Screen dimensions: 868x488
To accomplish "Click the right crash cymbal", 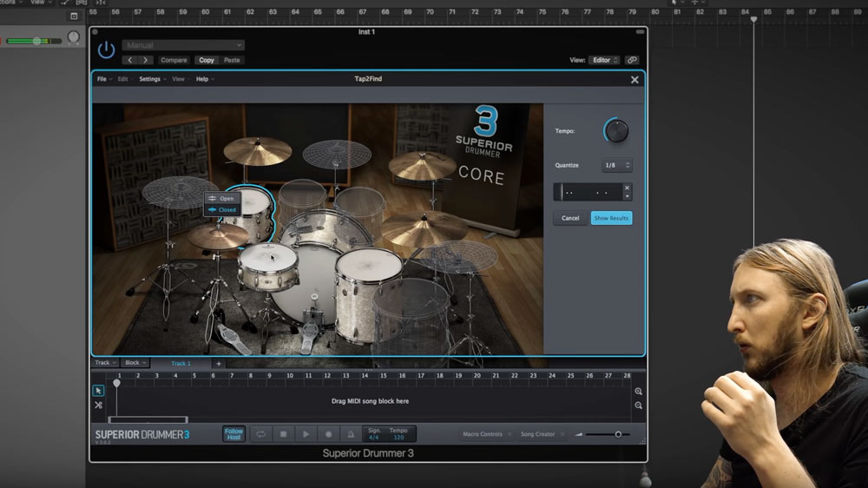I will click(x=422, y=165).
